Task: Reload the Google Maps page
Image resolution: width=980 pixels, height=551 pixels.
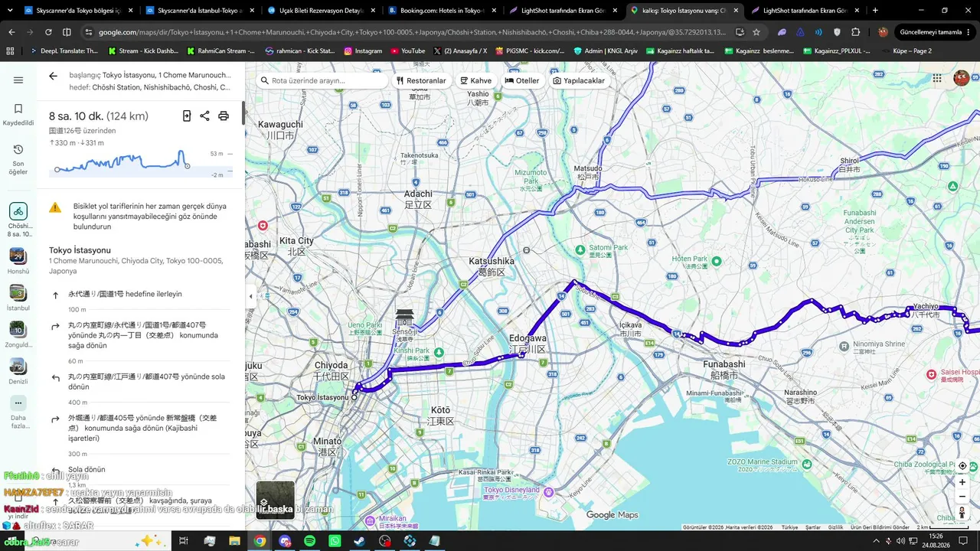Action: pos(48,32)
